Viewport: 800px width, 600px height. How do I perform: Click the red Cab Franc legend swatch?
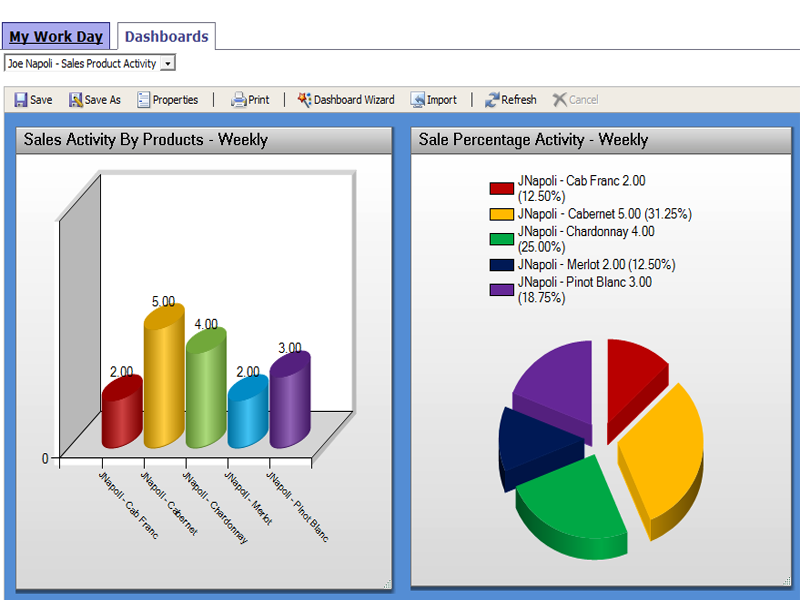tap(501, 189)
